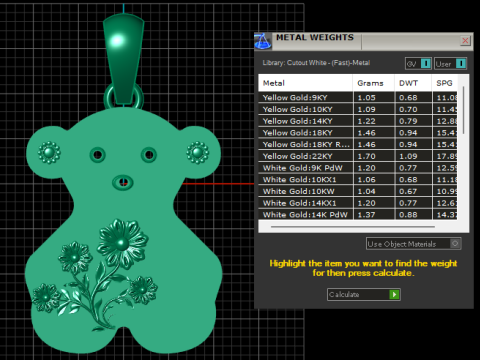
Task: Select the White Gold:9K PdW row
Action: click(x=358, y=168)
